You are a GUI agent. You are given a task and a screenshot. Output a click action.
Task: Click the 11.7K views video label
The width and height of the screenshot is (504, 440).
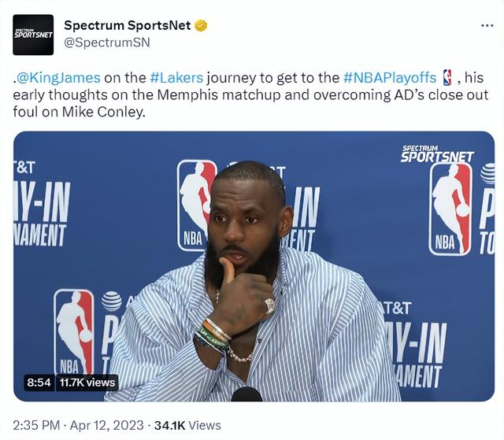[x=88, y=383]
